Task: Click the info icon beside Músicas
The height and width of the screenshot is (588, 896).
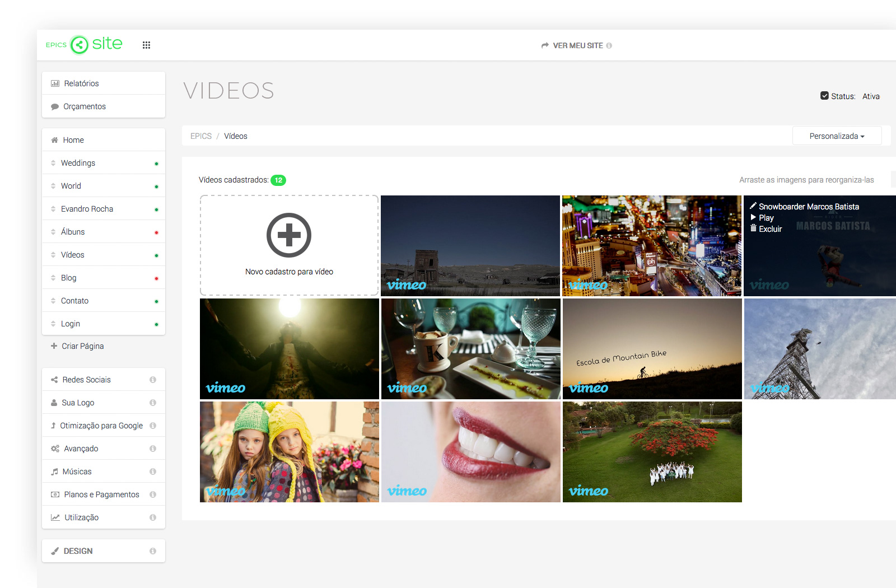Action: click(x=153, y=472)
